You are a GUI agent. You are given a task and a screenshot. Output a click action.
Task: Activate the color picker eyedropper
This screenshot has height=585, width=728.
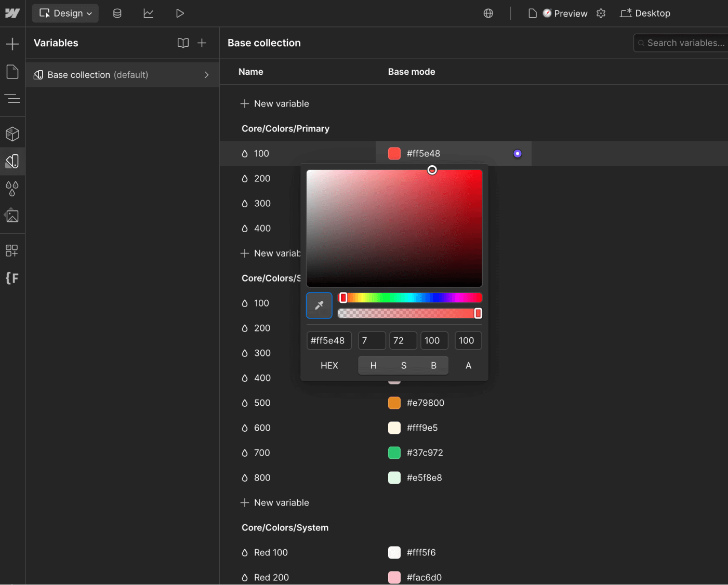(319, 305)
